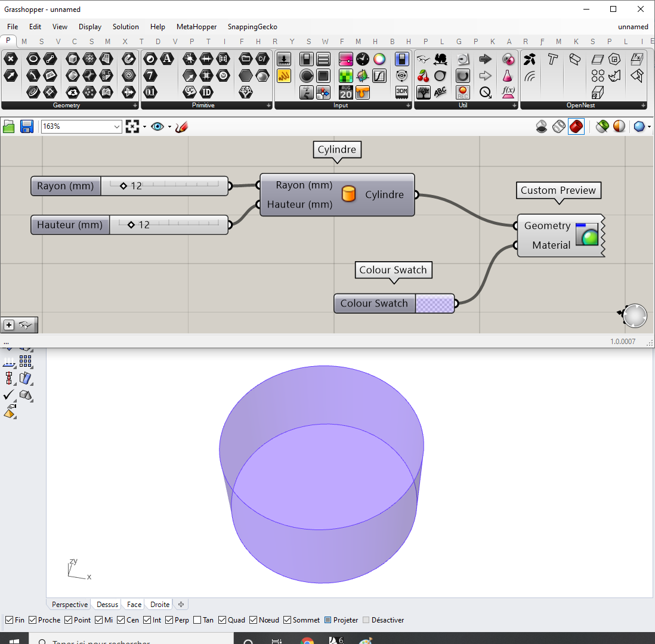
Task: Click the green open document icon above canvas
Action: [x=8, y=126]
